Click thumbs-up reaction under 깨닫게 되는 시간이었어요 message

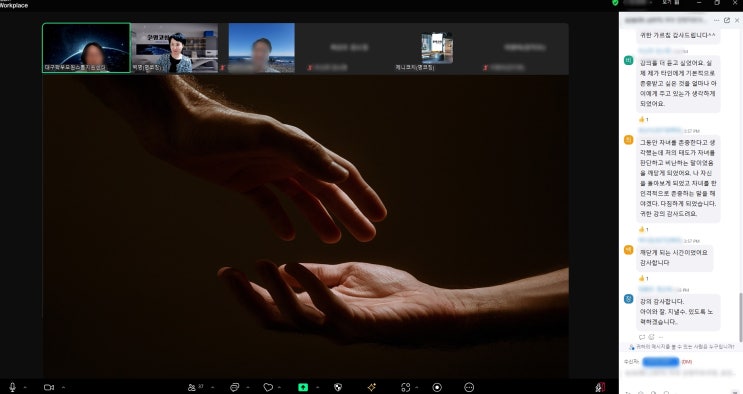(x=643, y=278)
